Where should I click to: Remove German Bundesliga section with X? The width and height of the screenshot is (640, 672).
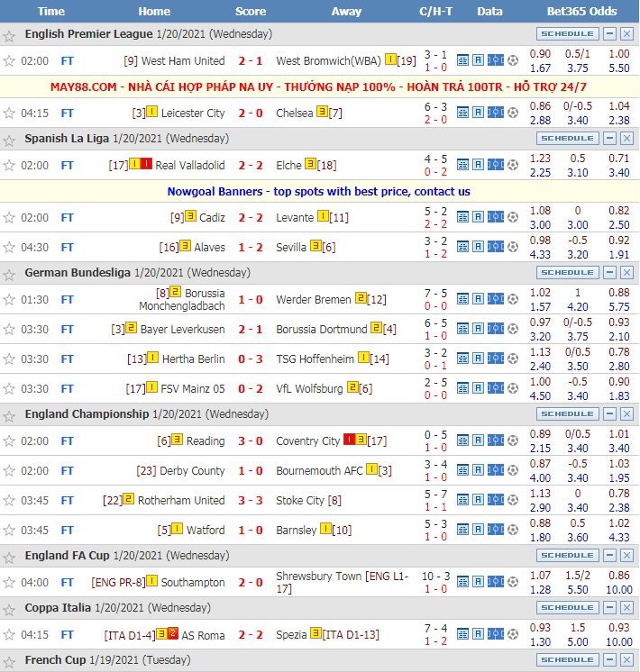(x=626, y=273)
